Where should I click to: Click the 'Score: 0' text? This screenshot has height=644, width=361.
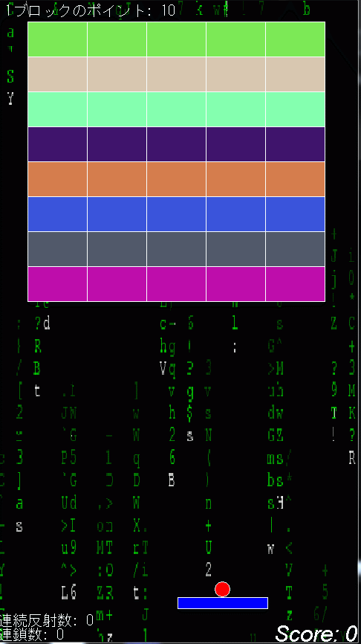pos(316,634)
